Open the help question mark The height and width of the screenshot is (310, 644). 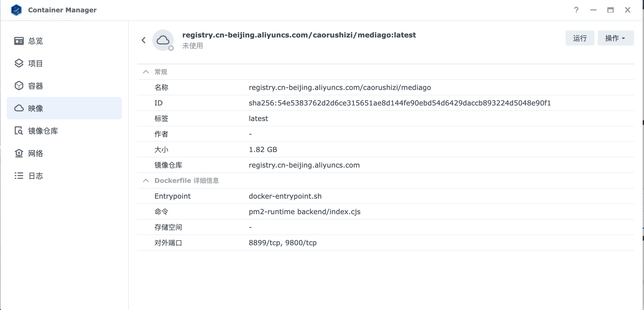[x=576, y=10]
